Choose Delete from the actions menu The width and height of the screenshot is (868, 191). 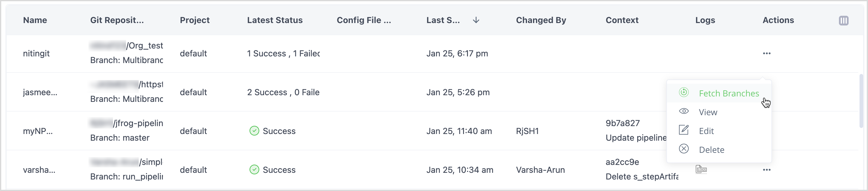click(x=711, y=150)
